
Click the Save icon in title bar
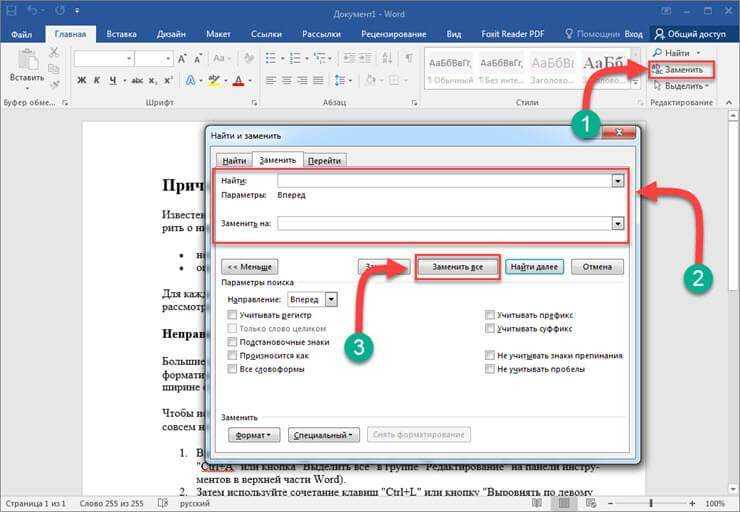pyautogui.click(x=11, y=10)
